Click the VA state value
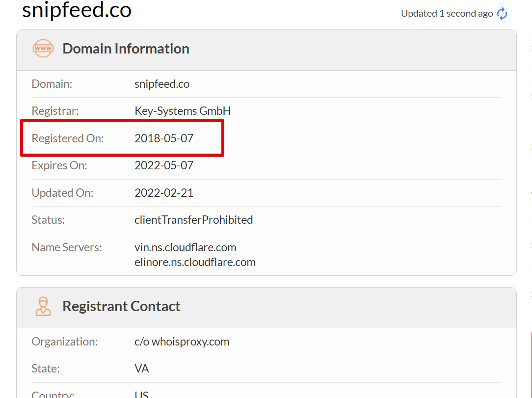 (x=141, y=369)
